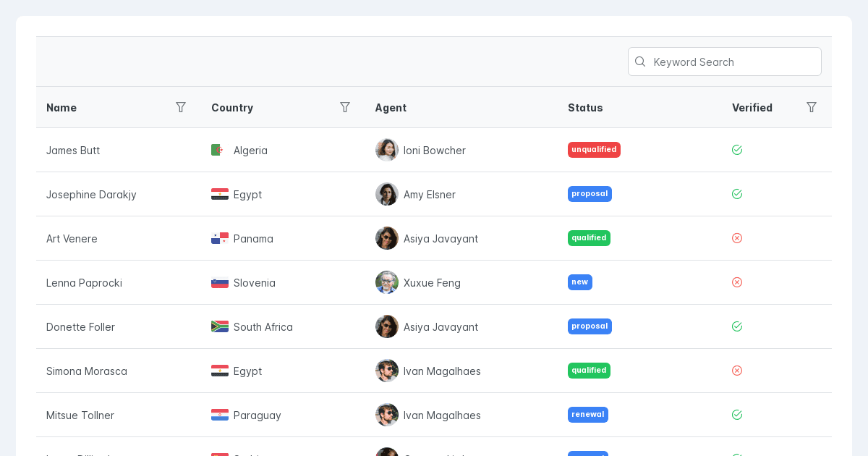
Task: Click the Panama flag icon
Action: [219, 238]
